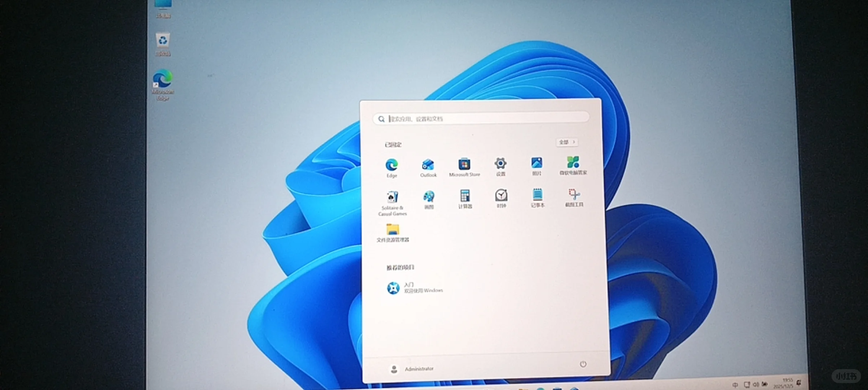Click the power button in Start

coord(583,364)
